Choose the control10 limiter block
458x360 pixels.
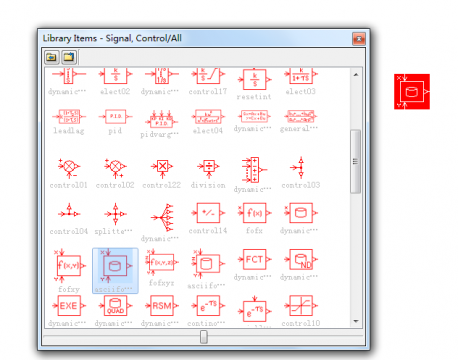(x=301, y=305)
